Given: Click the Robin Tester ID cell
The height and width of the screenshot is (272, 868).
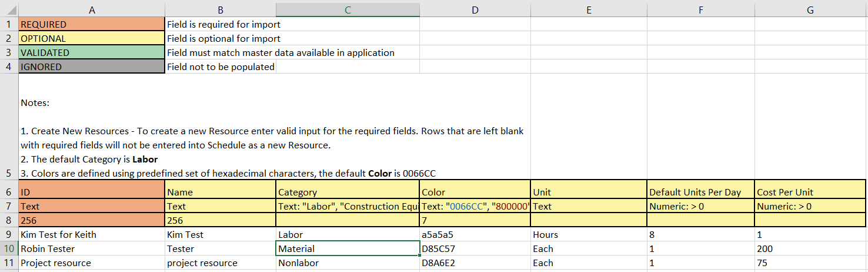Looking at the screenshot, I should click(92, 248).
